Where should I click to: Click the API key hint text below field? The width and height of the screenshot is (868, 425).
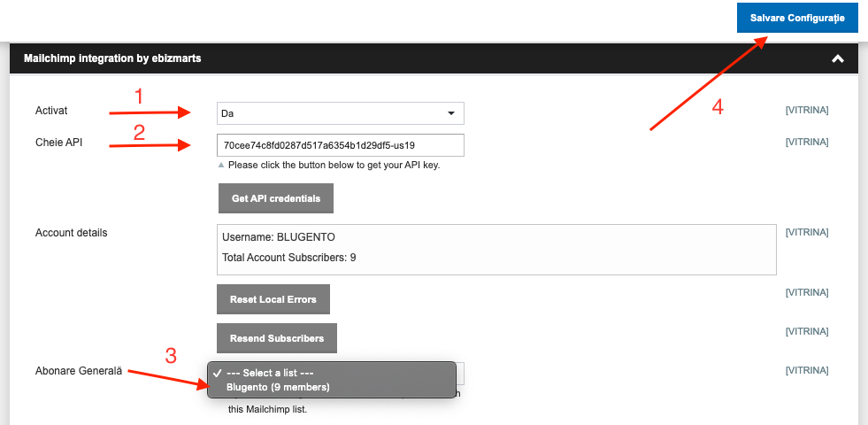334,165
